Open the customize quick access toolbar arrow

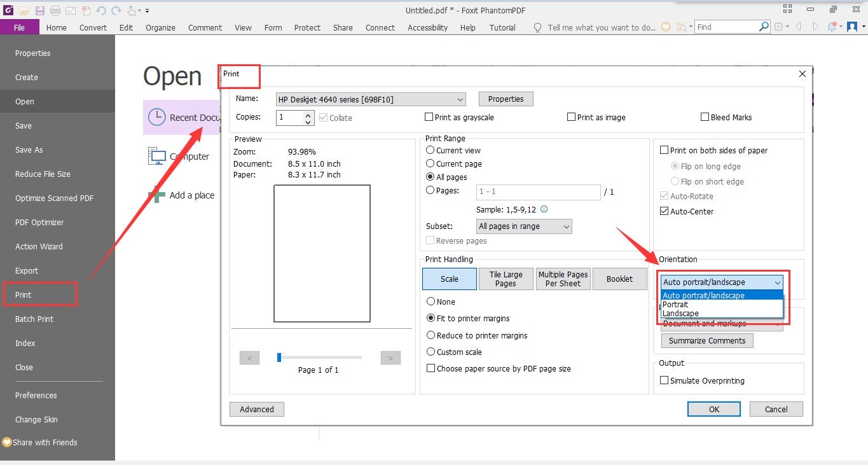148,11
